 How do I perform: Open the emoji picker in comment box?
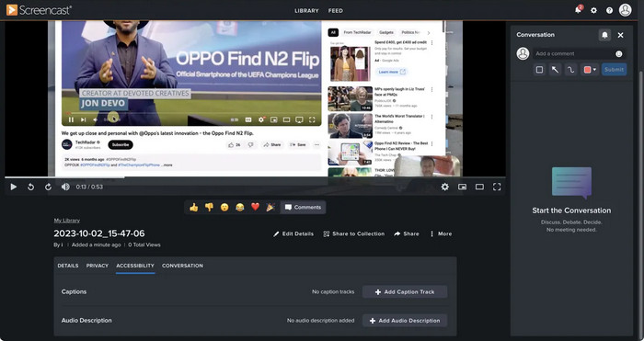click(618, 53)
